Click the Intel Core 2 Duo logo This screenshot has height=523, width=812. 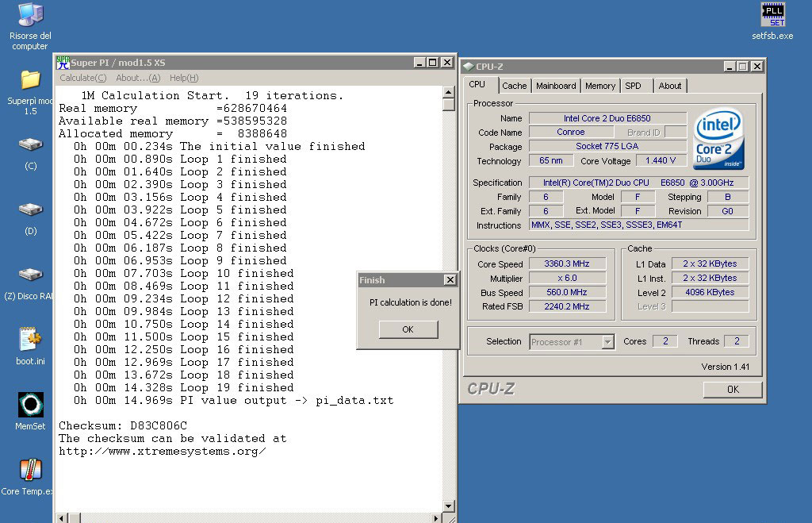[x=718, y=138]
